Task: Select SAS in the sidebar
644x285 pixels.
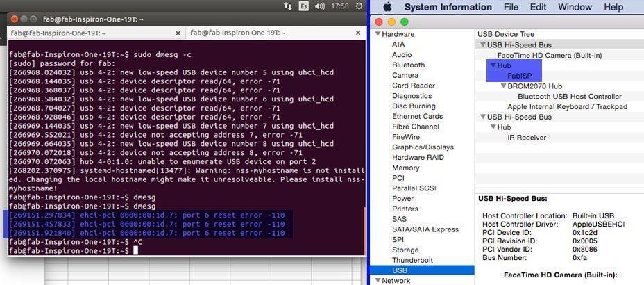Action: coord(399,219)
